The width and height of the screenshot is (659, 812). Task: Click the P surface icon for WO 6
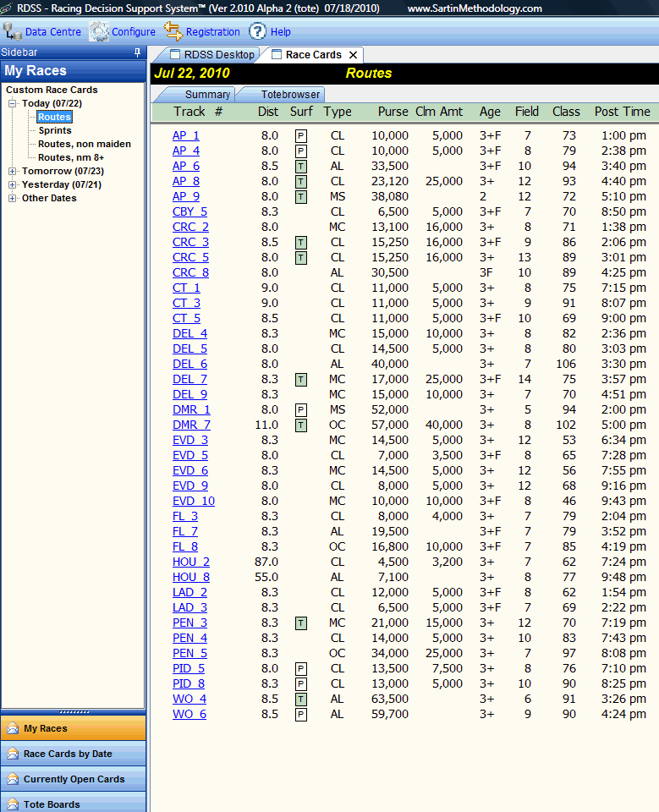point(301,715)
